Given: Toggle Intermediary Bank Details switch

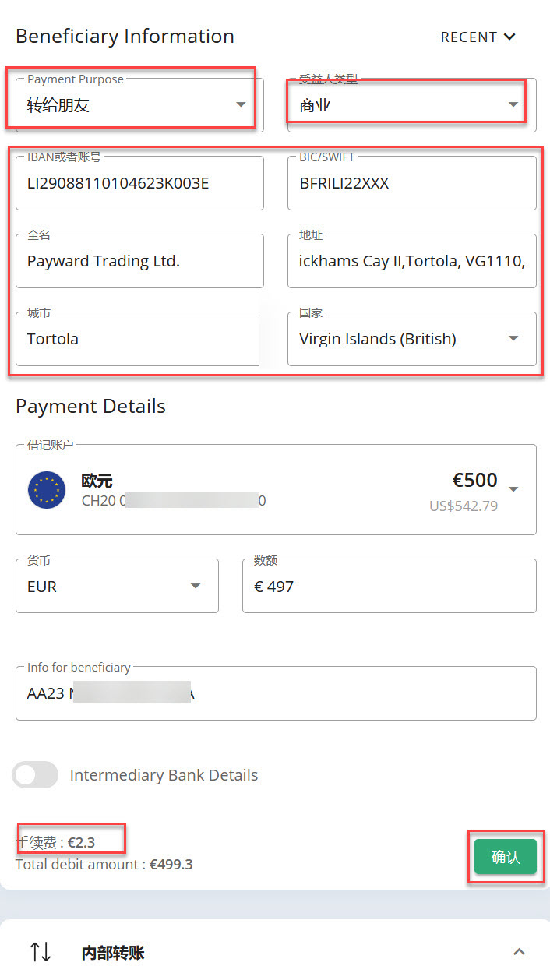Looking at the screenshot, I should (35, 775).
